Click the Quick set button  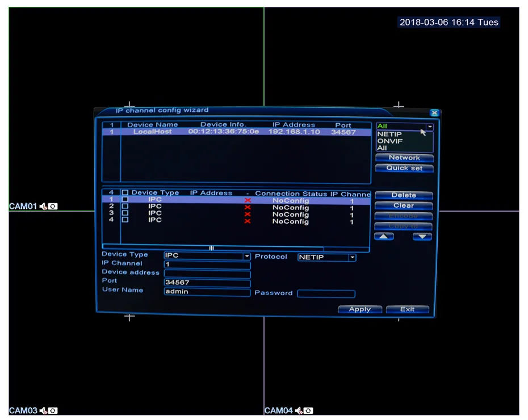[404, 168]
